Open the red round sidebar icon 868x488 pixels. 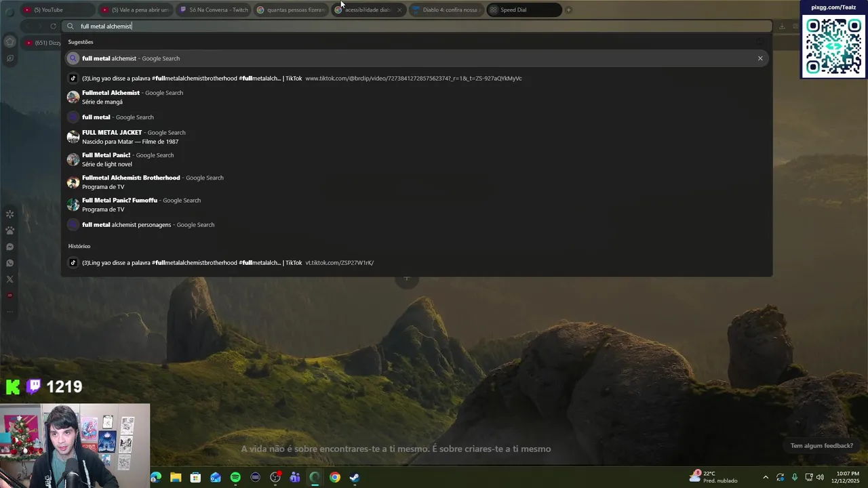click(x=9, y=296)
